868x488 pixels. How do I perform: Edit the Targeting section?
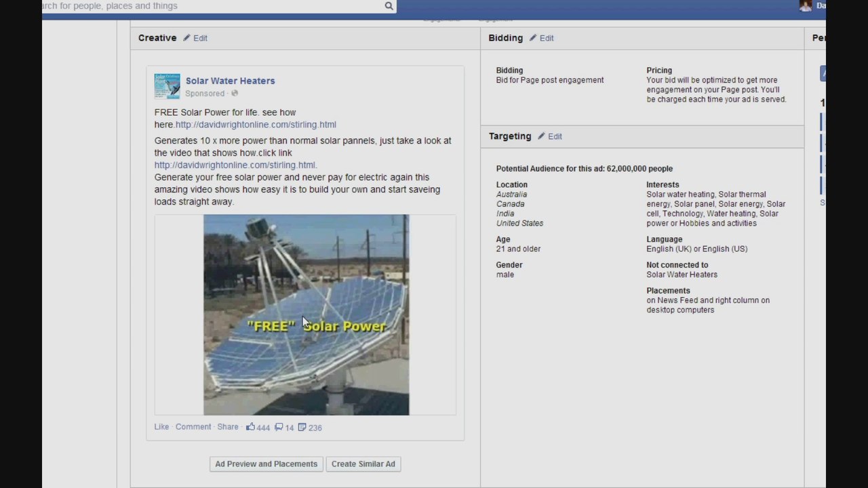555,136
